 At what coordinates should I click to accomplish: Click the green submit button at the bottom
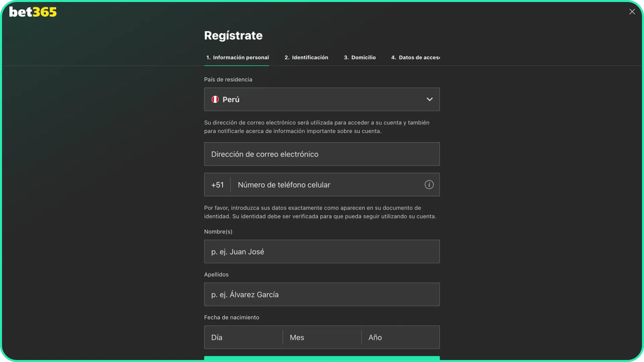tap(322, 360)
